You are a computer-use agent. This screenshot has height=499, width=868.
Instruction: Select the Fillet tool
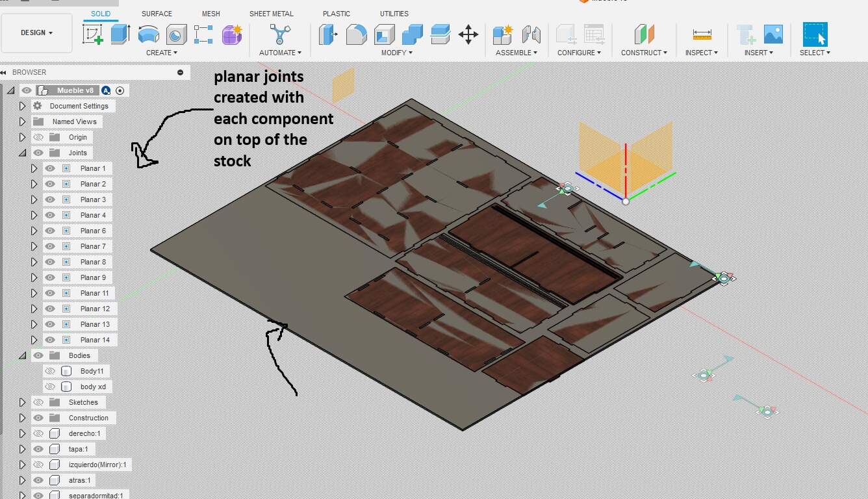click(356, 34)
